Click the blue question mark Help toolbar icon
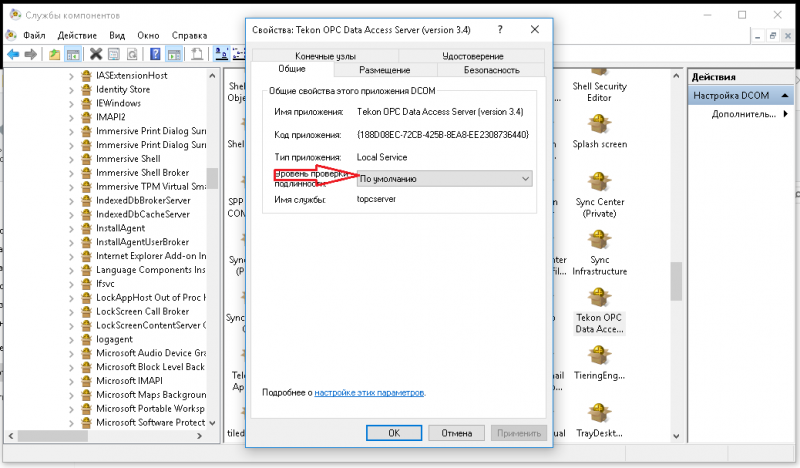 click(155, 53)
